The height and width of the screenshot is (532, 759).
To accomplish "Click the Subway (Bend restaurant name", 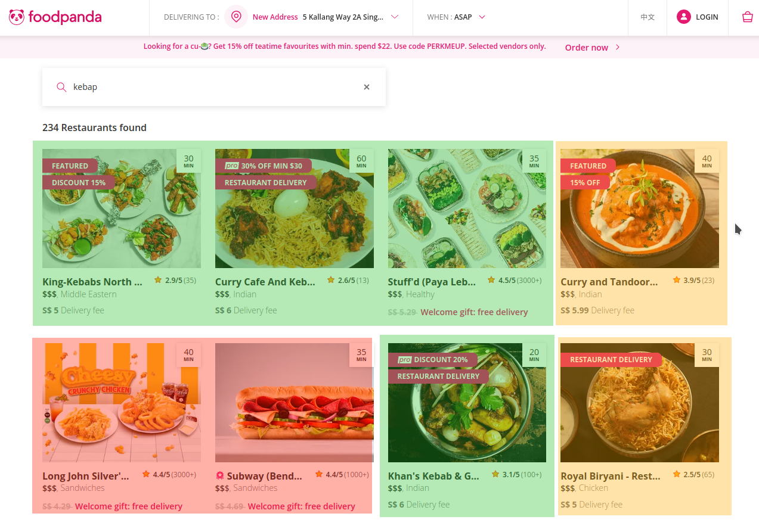I will 265,476.
